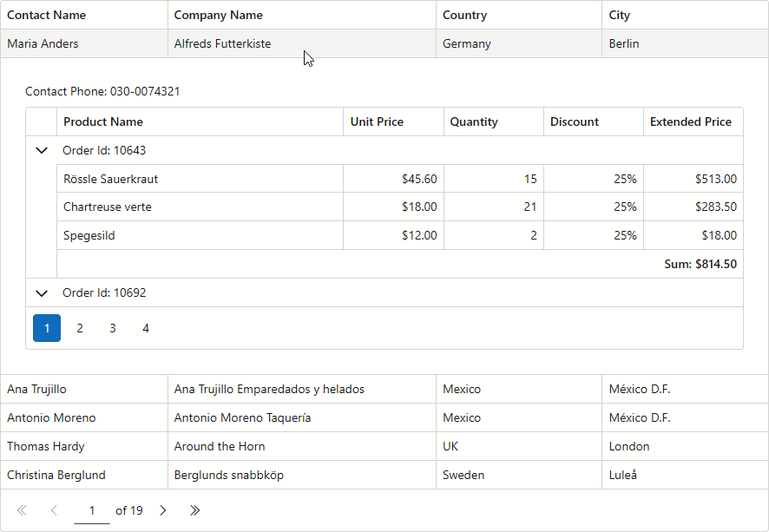Viewport: 769px width, 532px height.
Task: Go to previous customers page arrow
Action: (x=54, y=510)
